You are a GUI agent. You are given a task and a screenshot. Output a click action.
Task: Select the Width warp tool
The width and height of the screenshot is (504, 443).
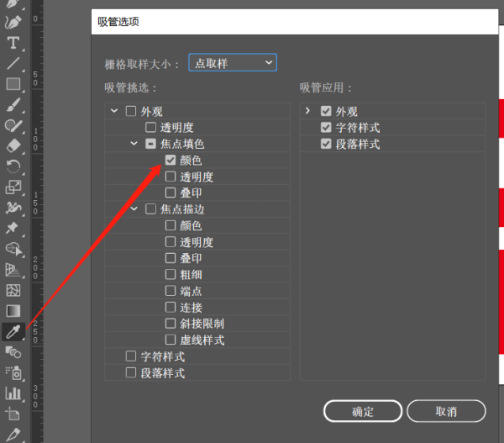(13, 208)
